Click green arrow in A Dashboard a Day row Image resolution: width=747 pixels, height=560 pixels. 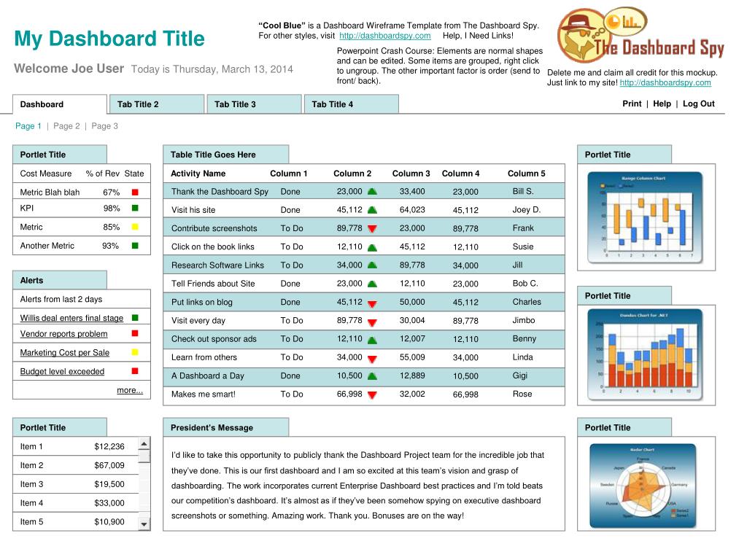(373, 376)
